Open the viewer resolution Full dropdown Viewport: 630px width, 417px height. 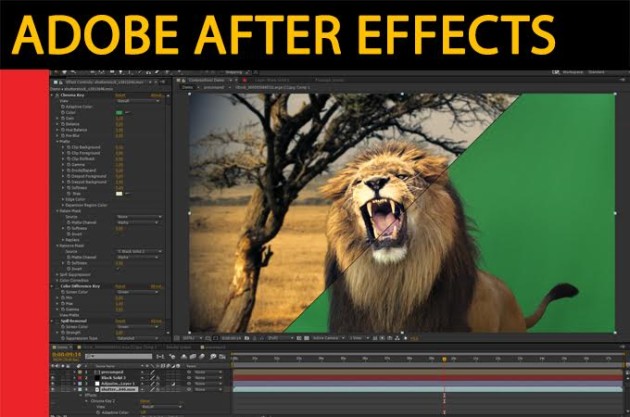tap(280, 338)
